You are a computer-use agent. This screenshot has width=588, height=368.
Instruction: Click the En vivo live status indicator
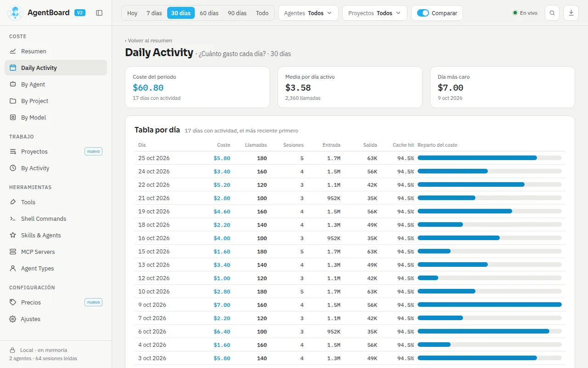525,13
